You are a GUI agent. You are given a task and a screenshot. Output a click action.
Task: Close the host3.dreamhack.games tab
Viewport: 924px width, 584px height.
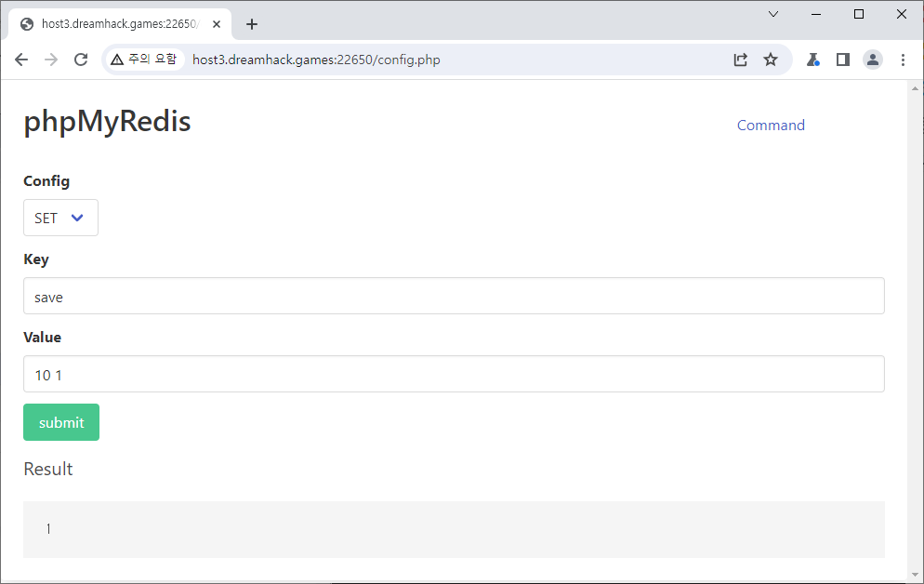(217, 24)
